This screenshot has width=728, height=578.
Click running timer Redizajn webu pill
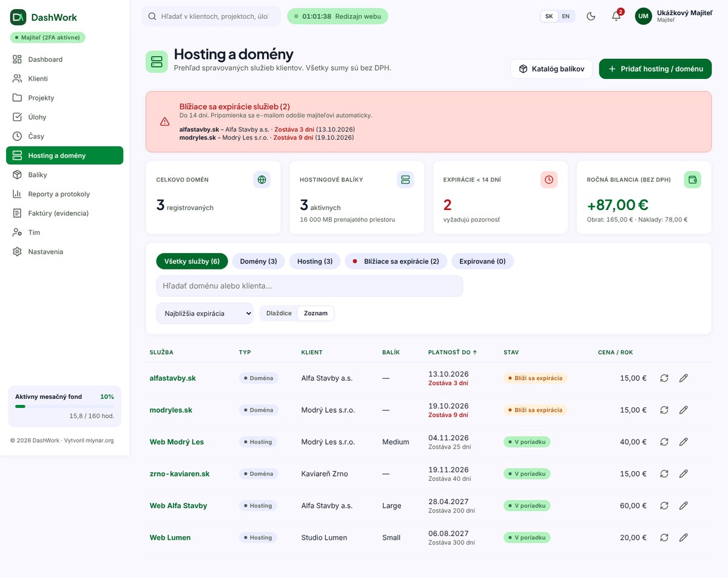point(337,16)
